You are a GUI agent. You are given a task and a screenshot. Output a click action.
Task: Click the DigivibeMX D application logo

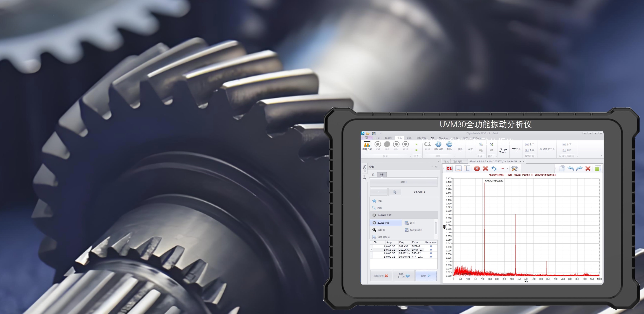363,133
